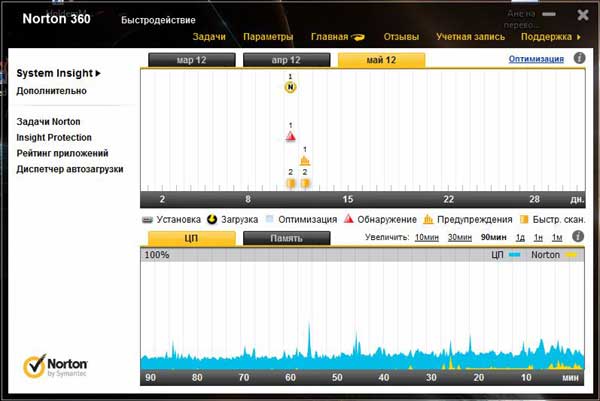
Task: Minimize the Norton 360 window
Action: tap(549, 14)
